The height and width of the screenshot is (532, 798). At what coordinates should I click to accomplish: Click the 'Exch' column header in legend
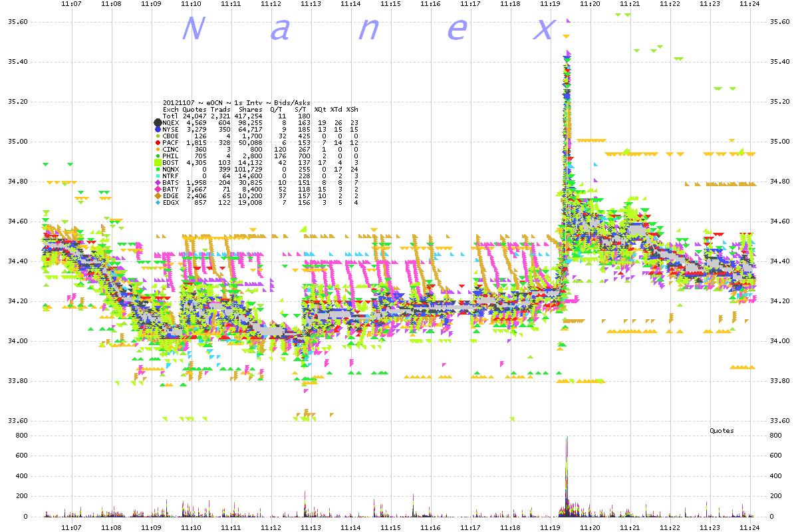tap(171, 109)
